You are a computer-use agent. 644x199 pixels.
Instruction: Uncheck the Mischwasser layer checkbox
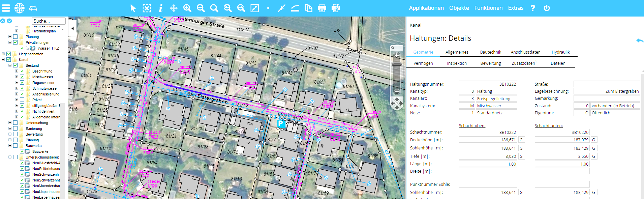click(22, 77)
